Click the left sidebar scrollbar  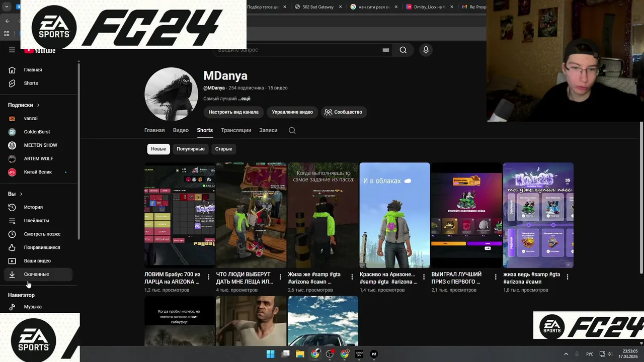pos(78,151)
